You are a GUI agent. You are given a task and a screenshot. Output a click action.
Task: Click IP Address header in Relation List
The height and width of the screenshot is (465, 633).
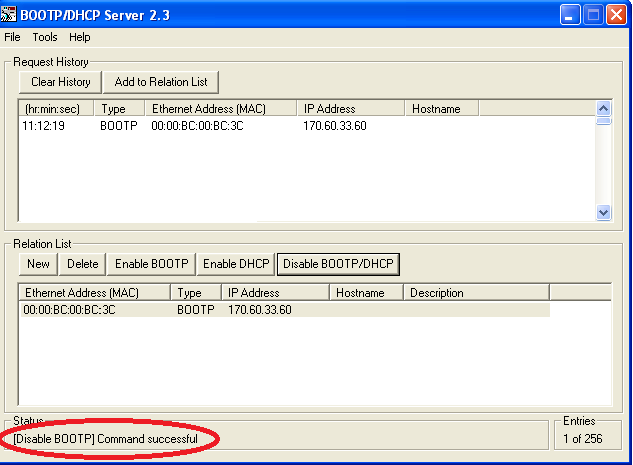pyautogui.click(x=276, y=293)
